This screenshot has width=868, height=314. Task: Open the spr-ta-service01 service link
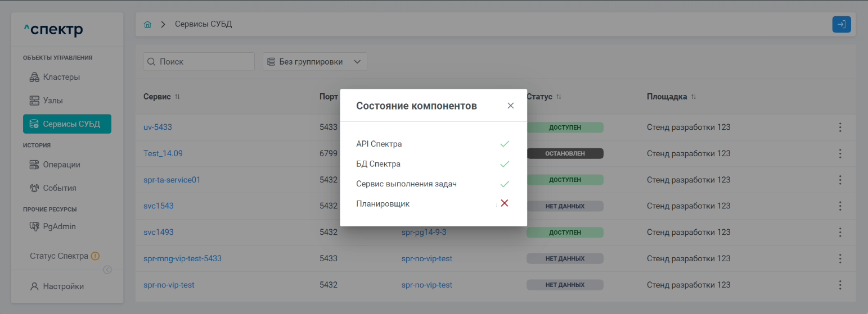pos(172,180)
